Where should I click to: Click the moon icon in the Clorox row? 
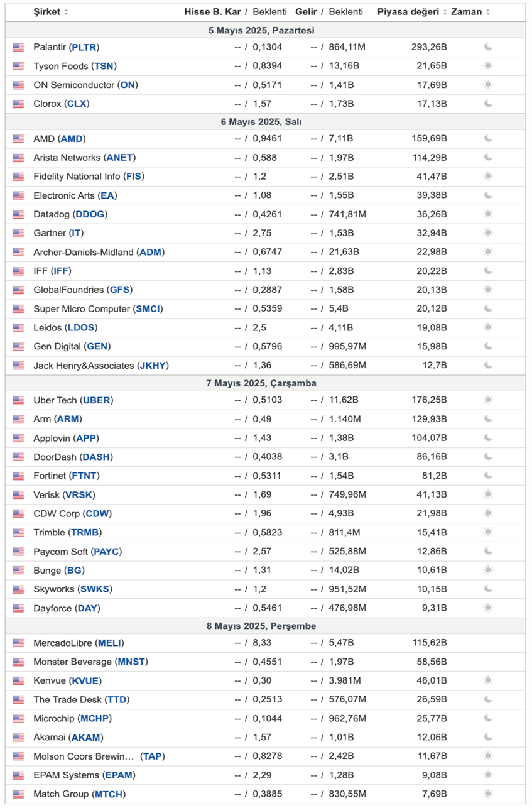coord(488,104)
